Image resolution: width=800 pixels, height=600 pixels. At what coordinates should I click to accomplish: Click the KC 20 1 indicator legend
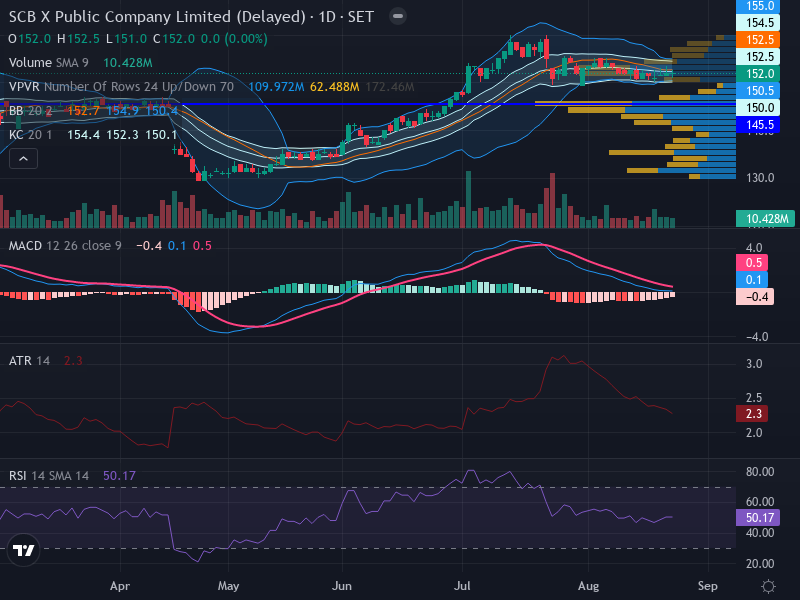point(30,135)
